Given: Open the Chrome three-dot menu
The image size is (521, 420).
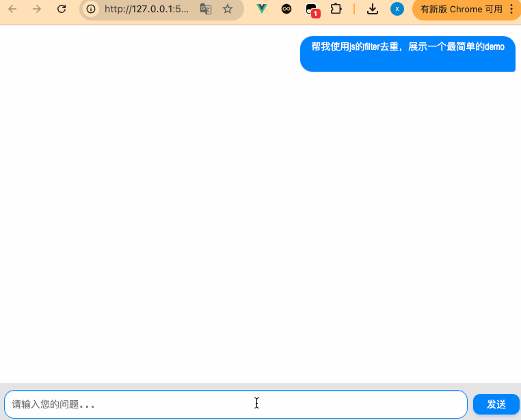Looking at the screenshot, I should tap(511, 9).
